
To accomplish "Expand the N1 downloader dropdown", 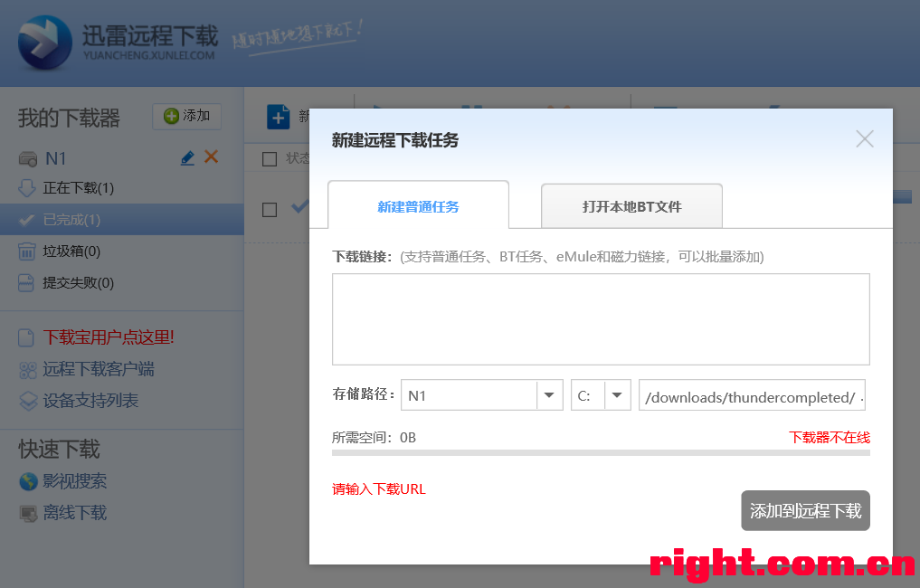I will coord(549,395).
